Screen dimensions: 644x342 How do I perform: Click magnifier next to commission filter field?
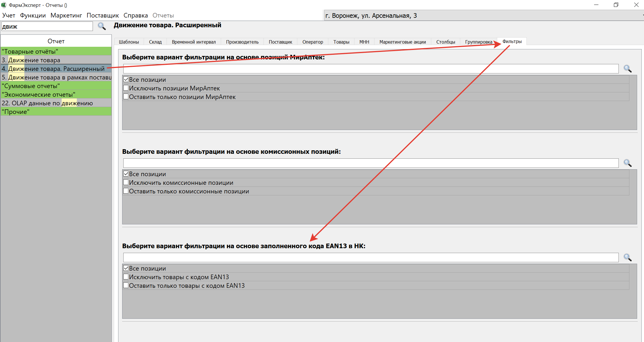tap(627, 163)
